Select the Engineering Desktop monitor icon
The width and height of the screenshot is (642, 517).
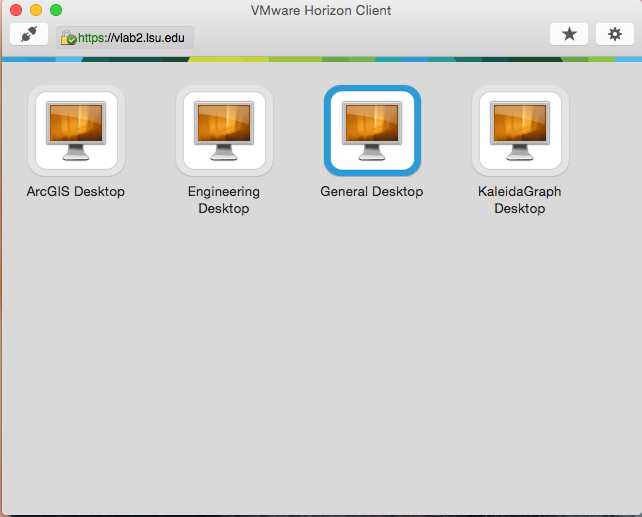pyautogui.click(x=224, y=131)
